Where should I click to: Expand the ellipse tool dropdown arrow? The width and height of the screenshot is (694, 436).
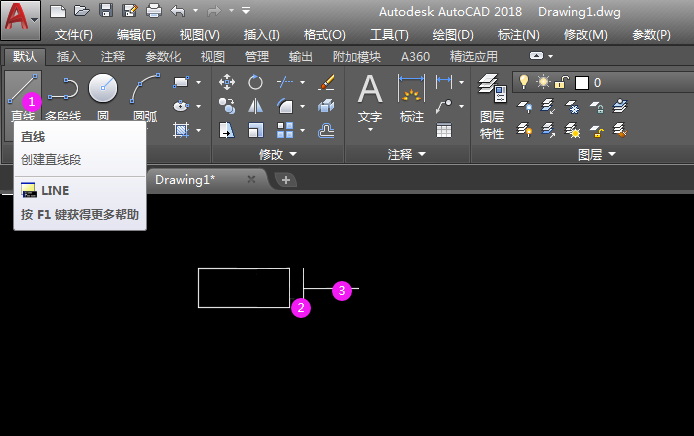pyautogui.click(x=198, y=106)
